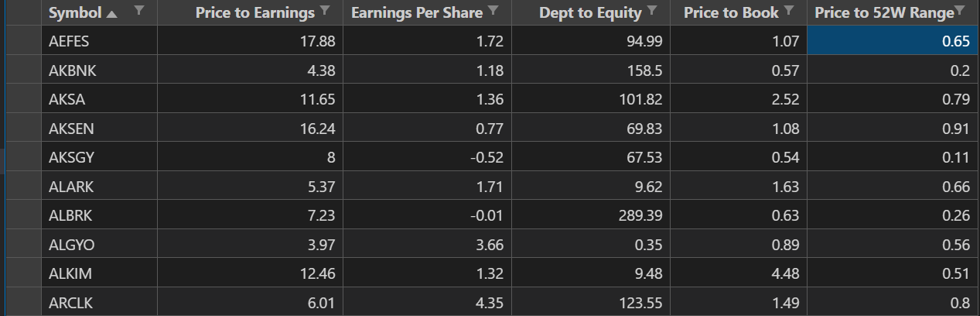Click the ascending sort arrow beside Symbol

coord(115,13)
